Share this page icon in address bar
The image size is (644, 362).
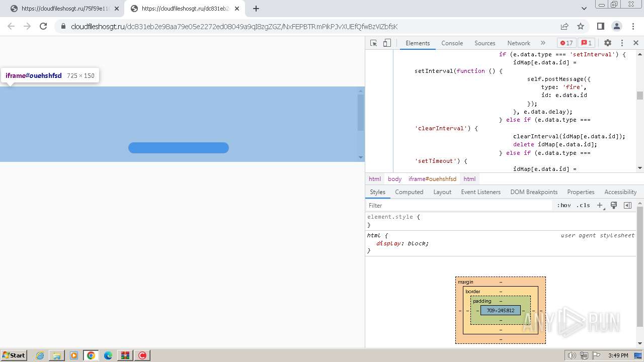point(565,26)
